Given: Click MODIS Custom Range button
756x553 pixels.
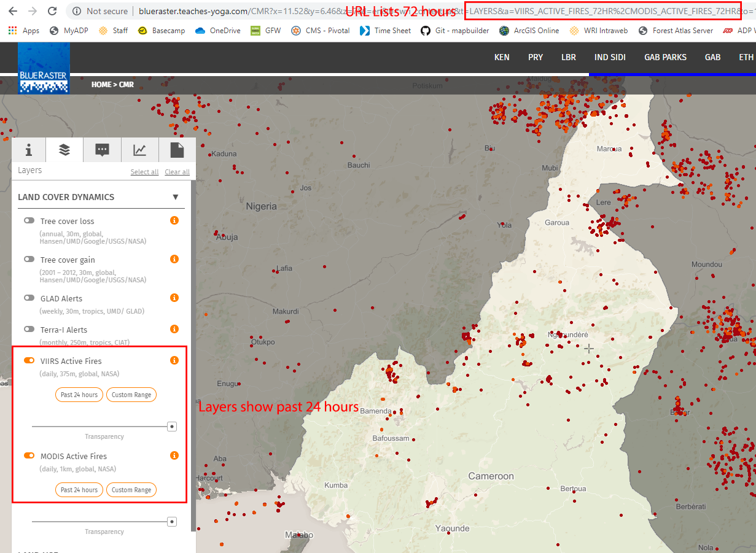Looking at the screenshot, I should point(131,490).
